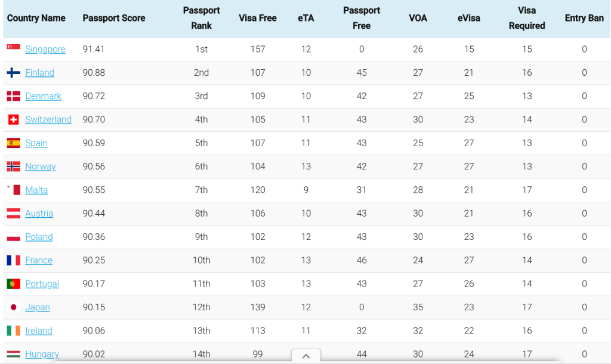Viewport: 611px width, 364px height.
Task: Click the Singapore flag icon
Action: click(13, 47)
